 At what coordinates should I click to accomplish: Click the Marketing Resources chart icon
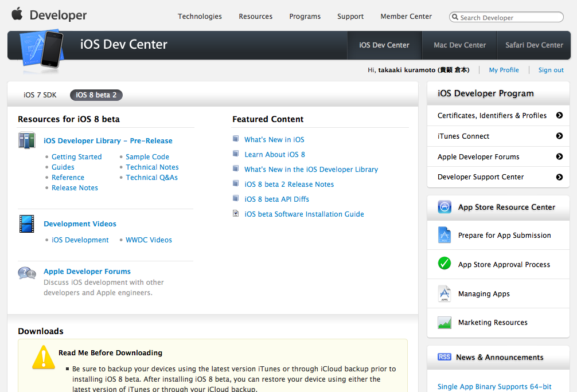[x=445, y=323]
